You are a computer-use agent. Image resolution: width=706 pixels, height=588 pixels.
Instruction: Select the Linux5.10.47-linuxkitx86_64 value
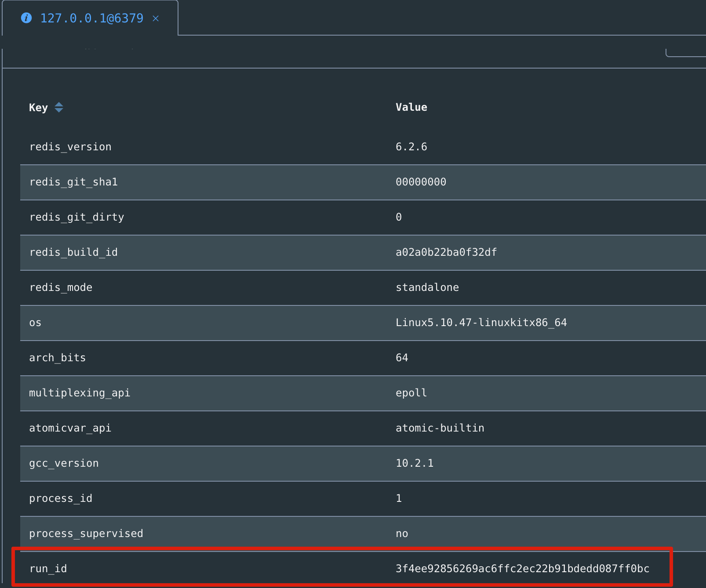(481, 323)
